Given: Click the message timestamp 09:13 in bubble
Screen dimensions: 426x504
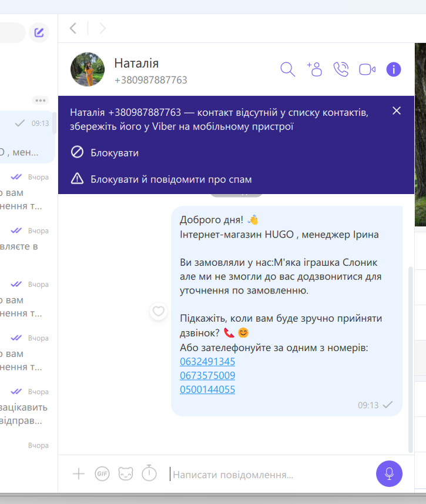Looking at the screenshot, I should click(368, 405).
